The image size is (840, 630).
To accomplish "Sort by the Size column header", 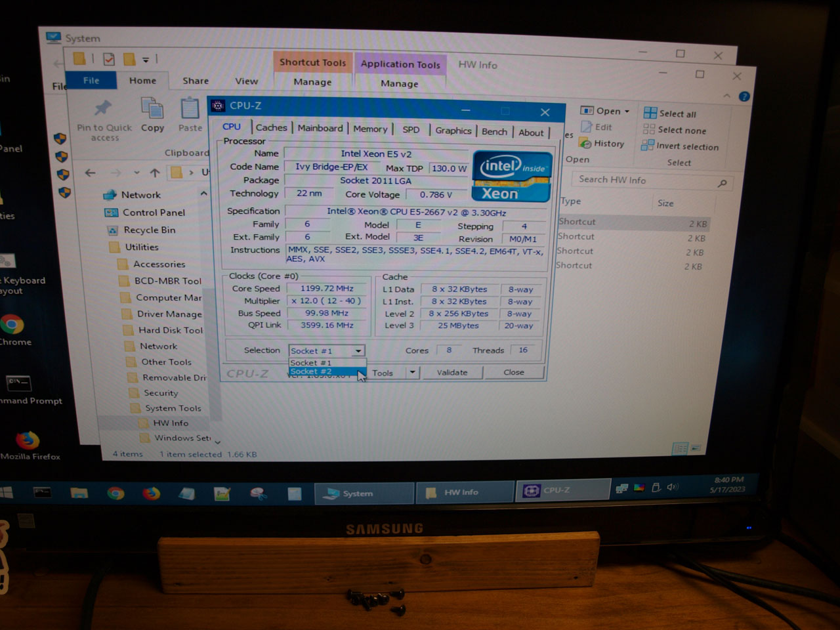I will [665, 203].
